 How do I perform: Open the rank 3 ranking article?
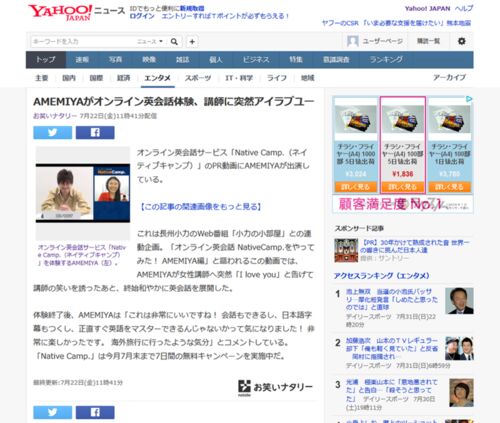[x=392, y=390]
